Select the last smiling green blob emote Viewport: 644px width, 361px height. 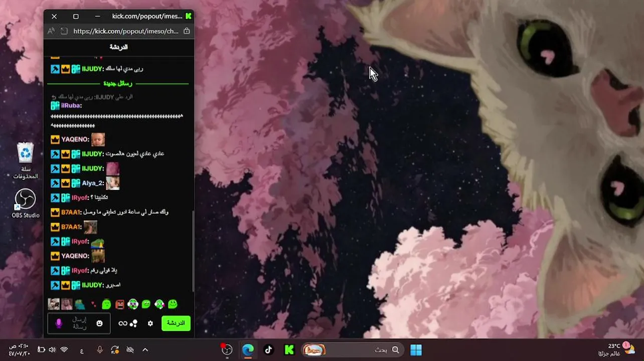tap(173, 304)
